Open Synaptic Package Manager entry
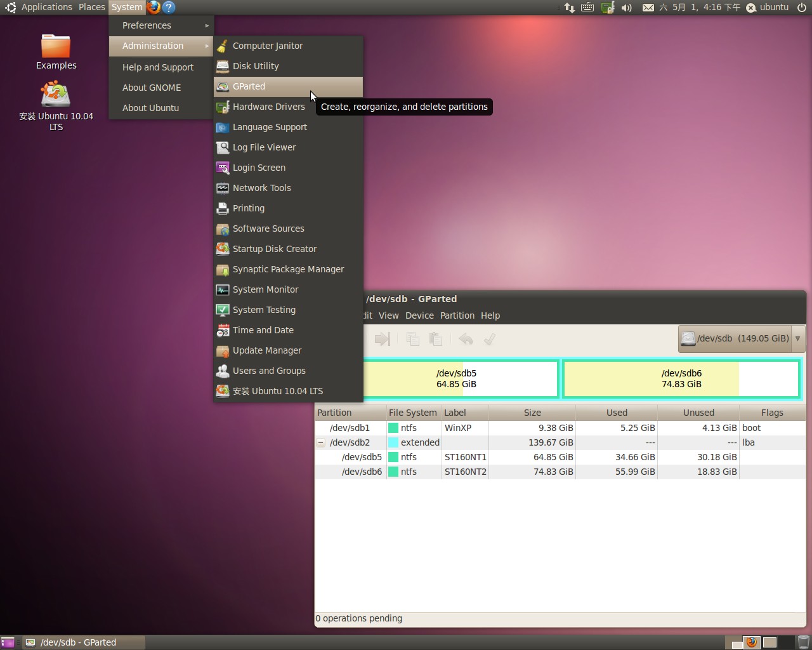812x650 pixels. coord(288,269)
